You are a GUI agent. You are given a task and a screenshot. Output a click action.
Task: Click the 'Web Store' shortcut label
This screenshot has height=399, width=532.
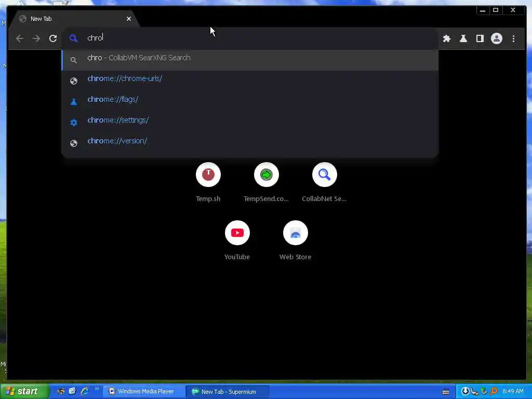[295, 257]
